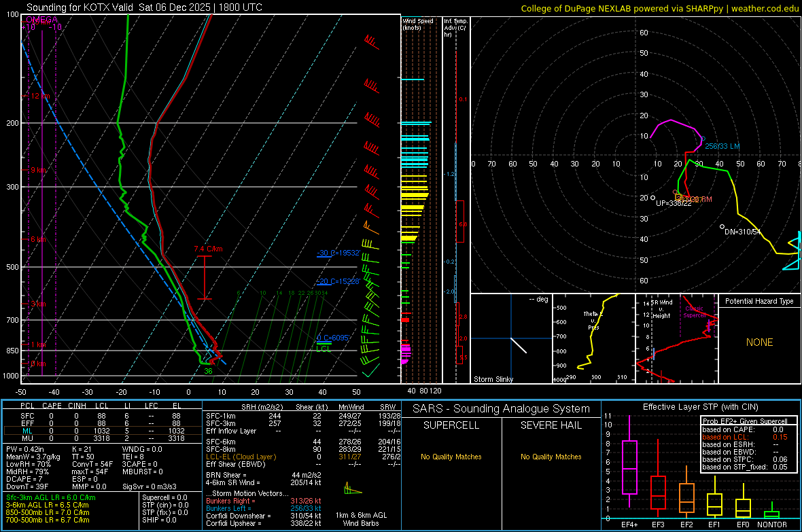The height and width of the screenshot is (532, 802).
Task: Click the 'Storm Slinky' label
Action: (493, 379)
